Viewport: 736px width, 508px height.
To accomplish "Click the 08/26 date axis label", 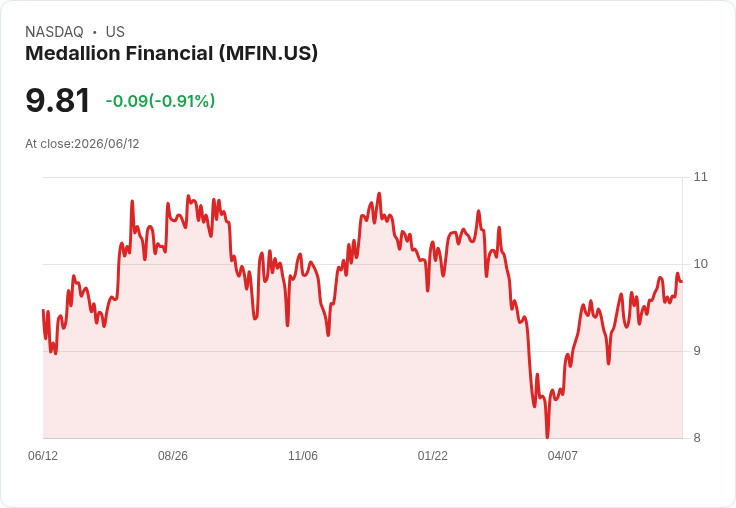I will point(173,455).
